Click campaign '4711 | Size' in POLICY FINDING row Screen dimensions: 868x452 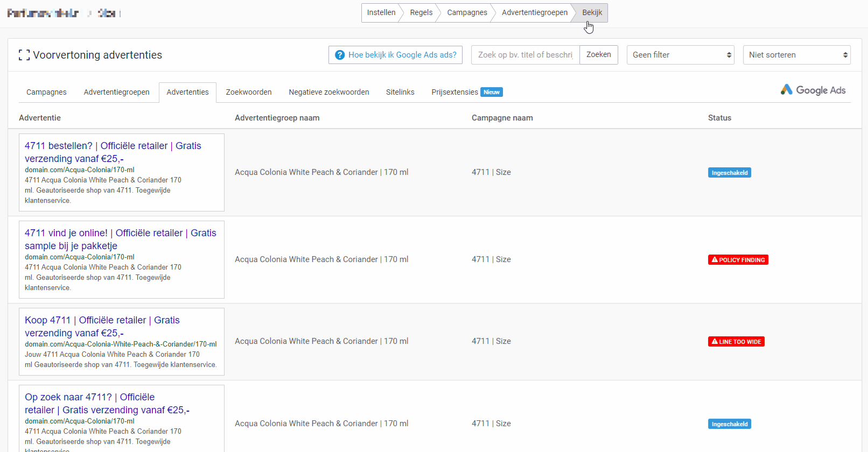[491, 259]
